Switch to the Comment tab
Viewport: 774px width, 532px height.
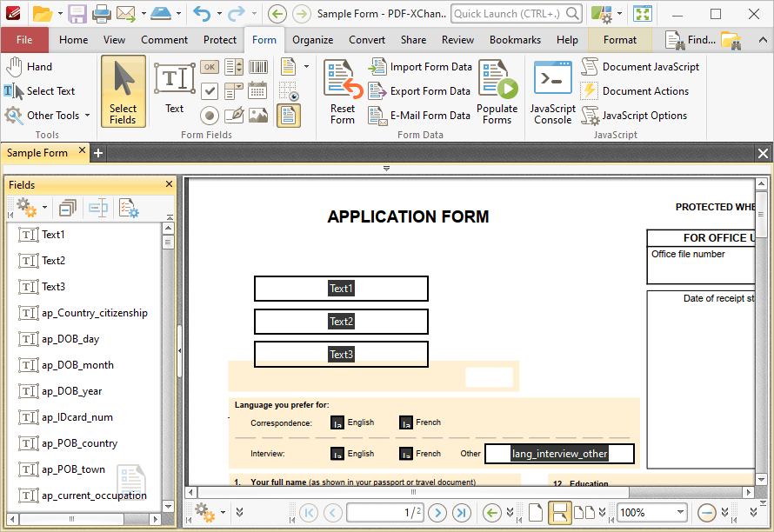164,40
